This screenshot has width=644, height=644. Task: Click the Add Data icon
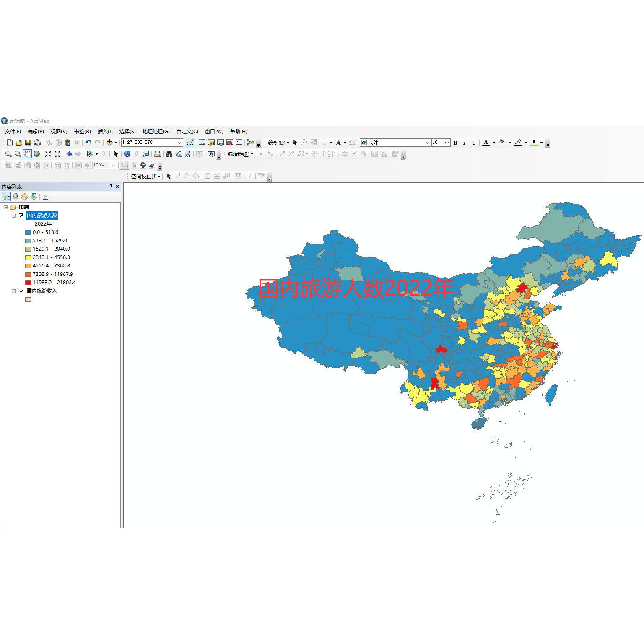click(110, 143)
